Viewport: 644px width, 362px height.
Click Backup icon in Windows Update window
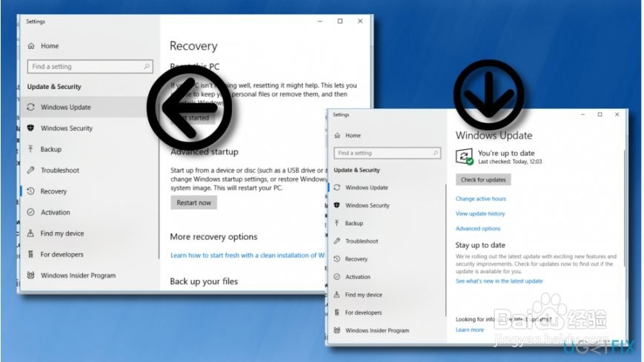pos(336,223)
